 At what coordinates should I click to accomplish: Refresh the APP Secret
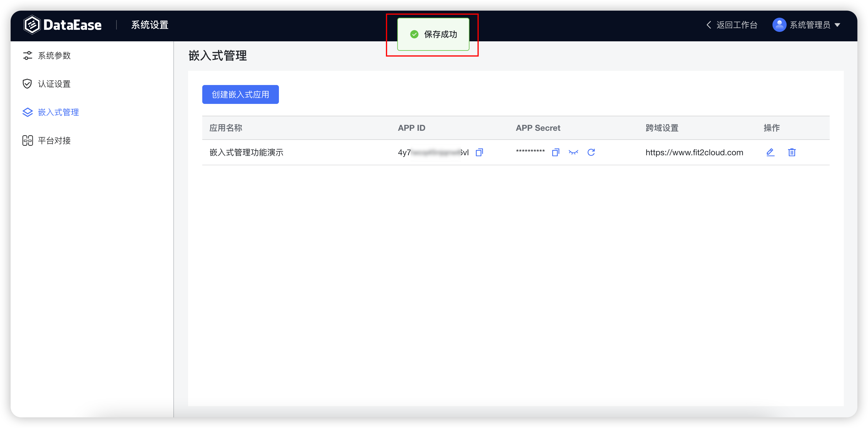coord(592,152)
